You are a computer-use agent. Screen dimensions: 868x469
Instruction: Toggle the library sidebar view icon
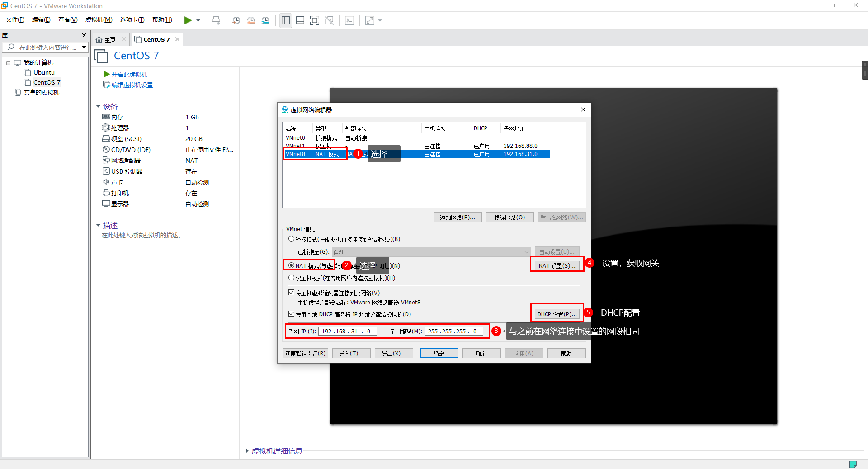[286, 20]
